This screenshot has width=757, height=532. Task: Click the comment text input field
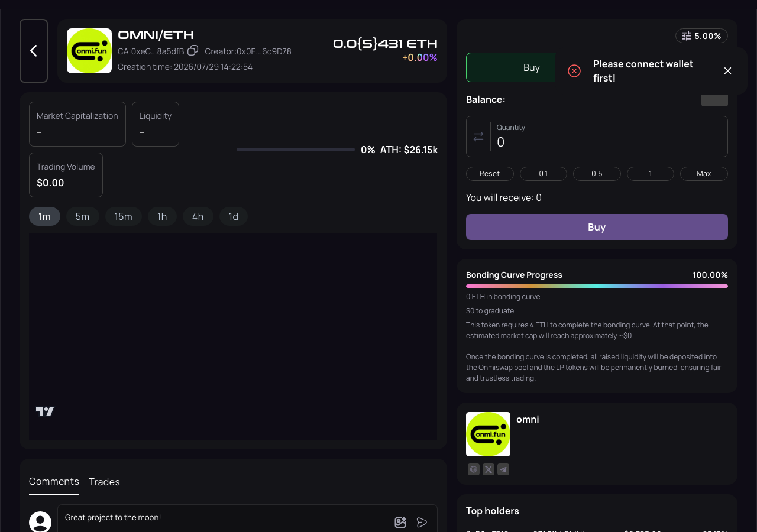tap(225, 518)
